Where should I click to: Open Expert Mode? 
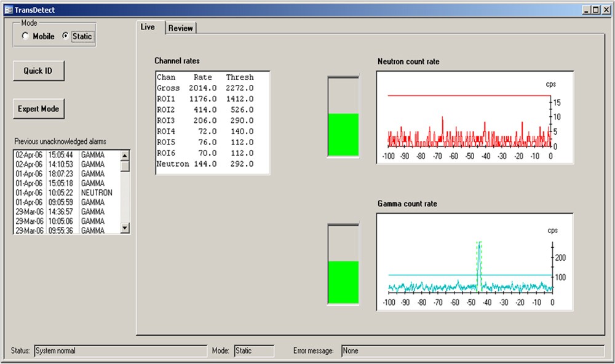point(39,109)
